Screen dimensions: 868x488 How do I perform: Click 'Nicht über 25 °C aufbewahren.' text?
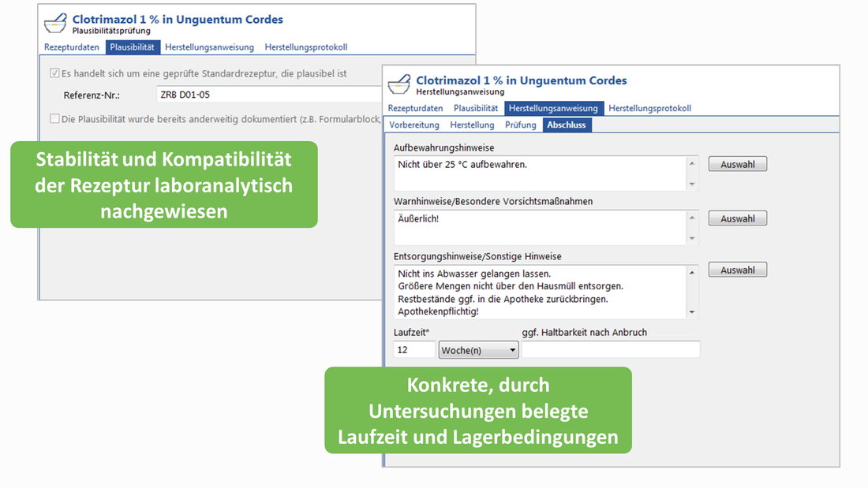(462, 164)
